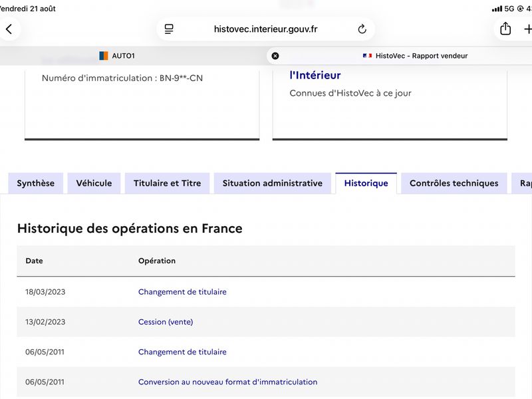Tap the date in the status bar
This screenshot has height=399, width=532.
click(27, 9)
